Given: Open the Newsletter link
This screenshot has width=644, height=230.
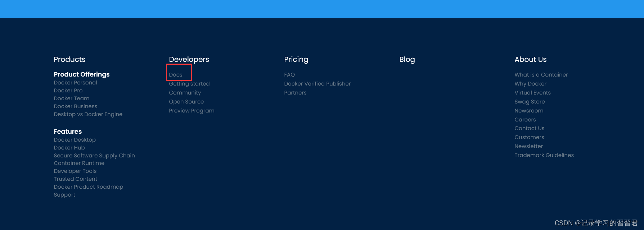Looking at the screenshot, I should pos(528,146).
